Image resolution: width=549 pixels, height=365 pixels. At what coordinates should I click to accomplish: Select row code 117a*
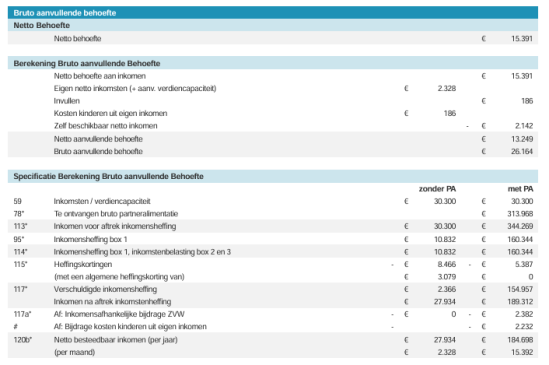click(22, 314)
